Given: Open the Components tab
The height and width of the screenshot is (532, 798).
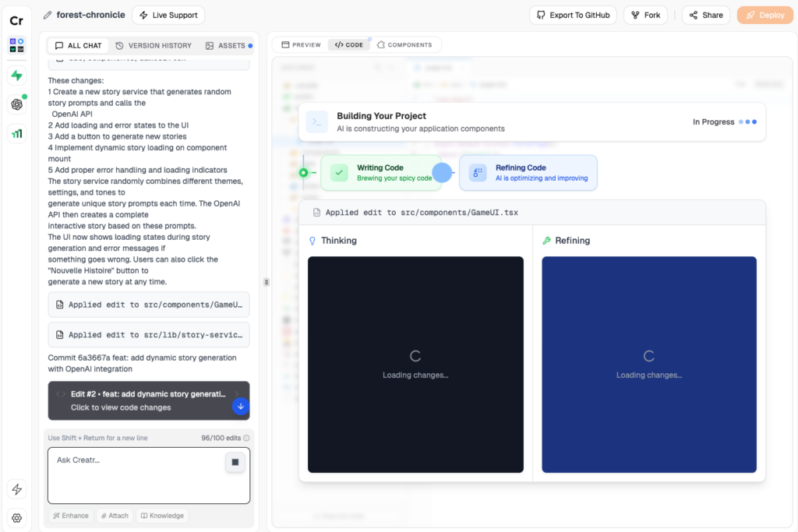Looking at the screenshot, I should 404,45.
